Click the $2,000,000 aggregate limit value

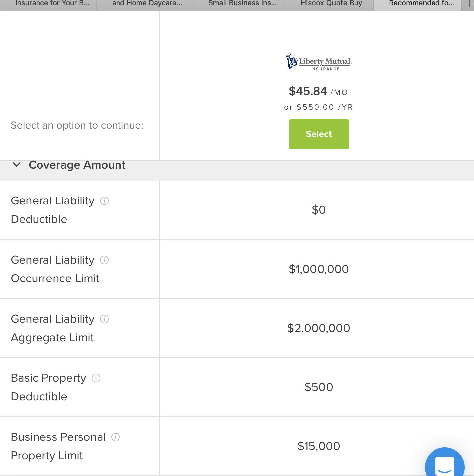[319, 328]
